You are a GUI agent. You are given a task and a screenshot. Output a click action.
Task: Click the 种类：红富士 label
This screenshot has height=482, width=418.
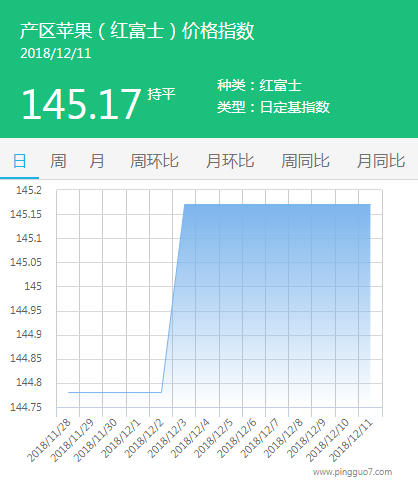pyautogui.click(x=259, y=86)
